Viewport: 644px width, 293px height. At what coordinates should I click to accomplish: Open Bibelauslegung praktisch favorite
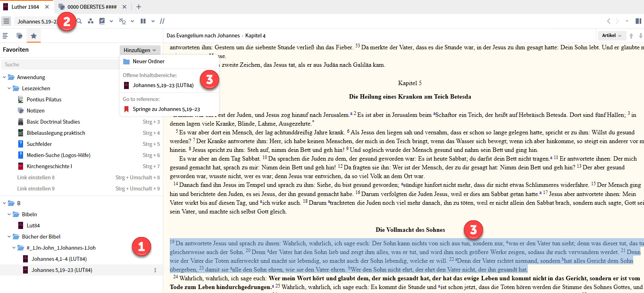click(x=56, y=133)
